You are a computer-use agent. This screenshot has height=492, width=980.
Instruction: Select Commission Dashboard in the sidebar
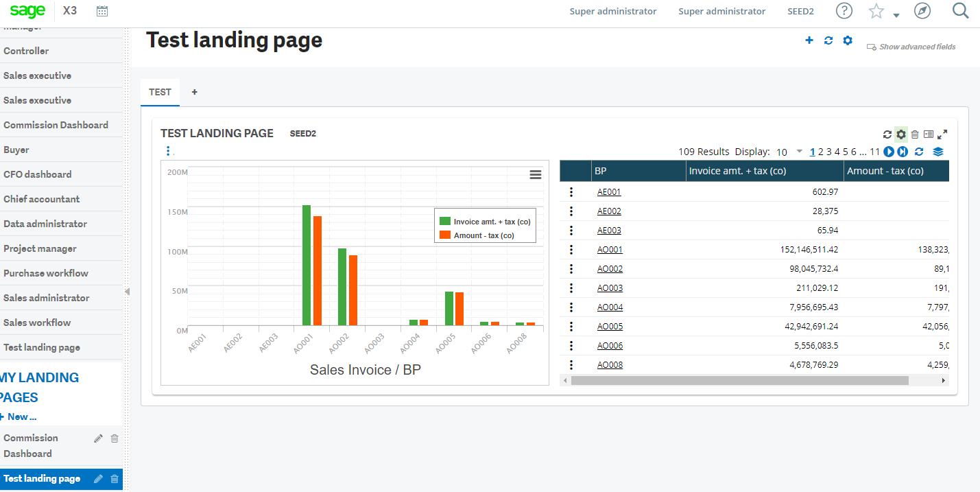click(56, 124)
